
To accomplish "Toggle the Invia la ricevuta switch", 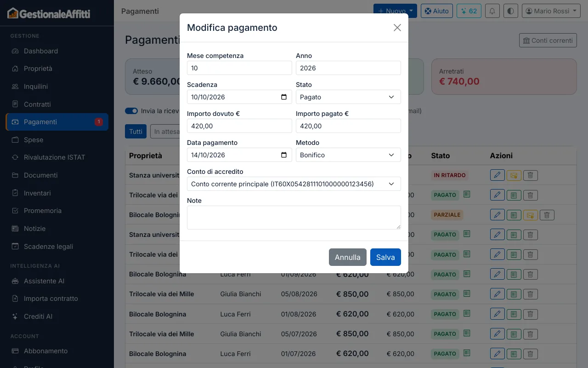I will (131, 111).
